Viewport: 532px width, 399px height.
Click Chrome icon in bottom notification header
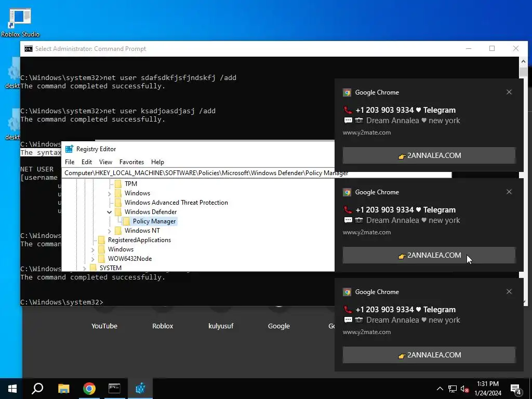click(x=347, y=292)
